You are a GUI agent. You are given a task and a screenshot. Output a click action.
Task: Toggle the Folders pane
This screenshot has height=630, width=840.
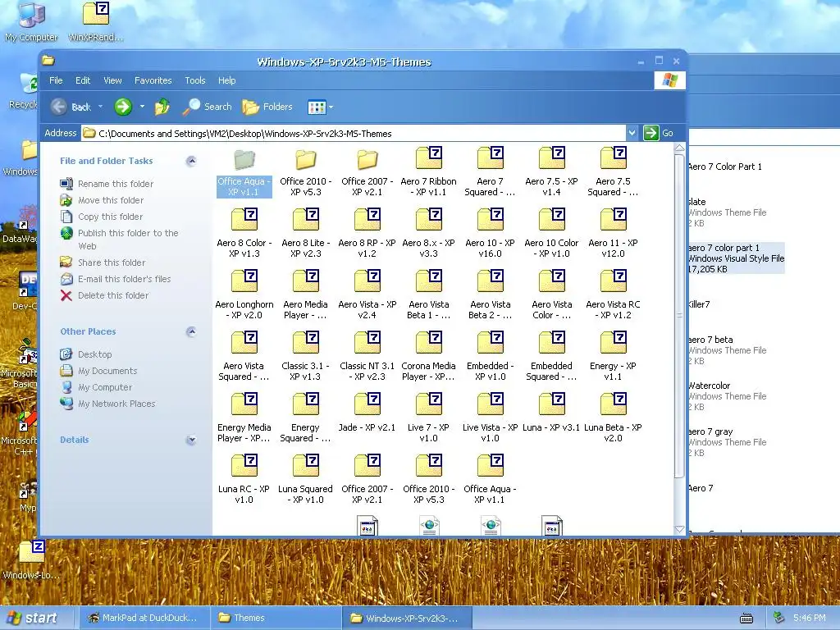pos(267,107)
